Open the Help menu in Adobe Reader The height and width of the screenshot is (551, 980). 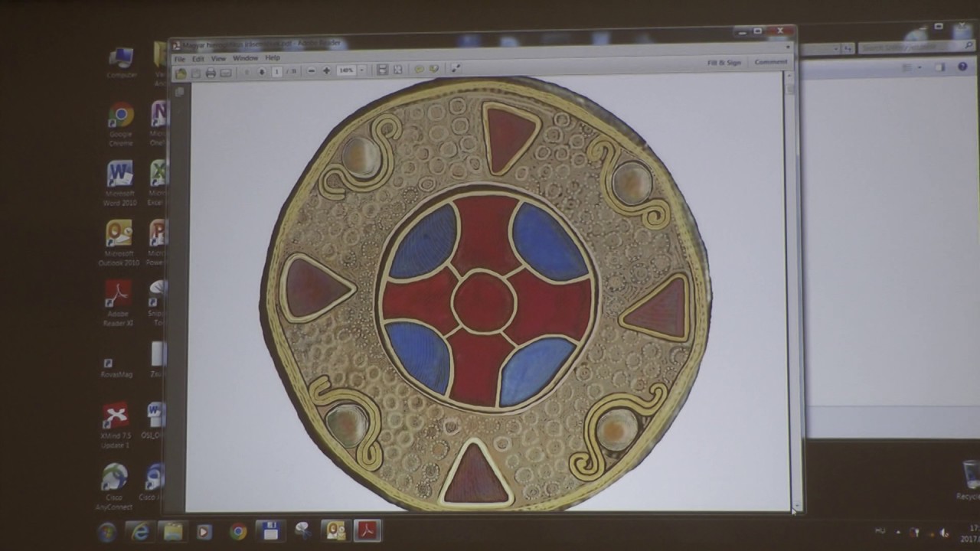[273, 57]
